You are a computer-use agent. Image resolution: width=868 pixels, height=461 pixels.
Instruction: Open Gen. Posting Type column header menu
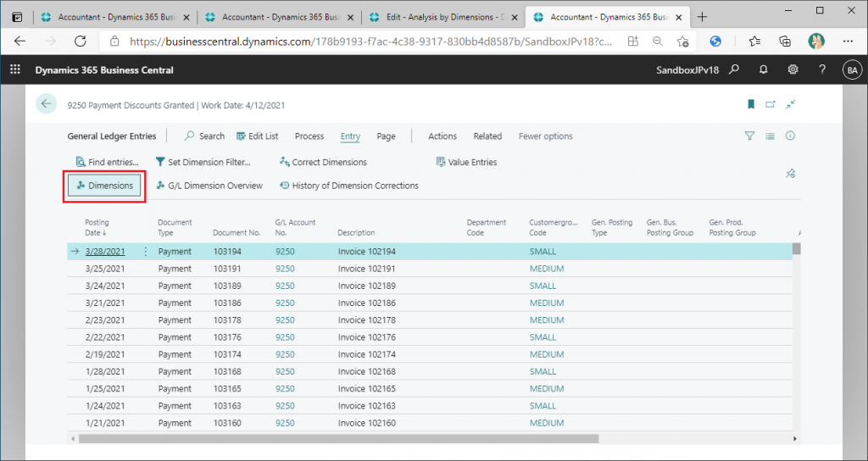[612, 227]
